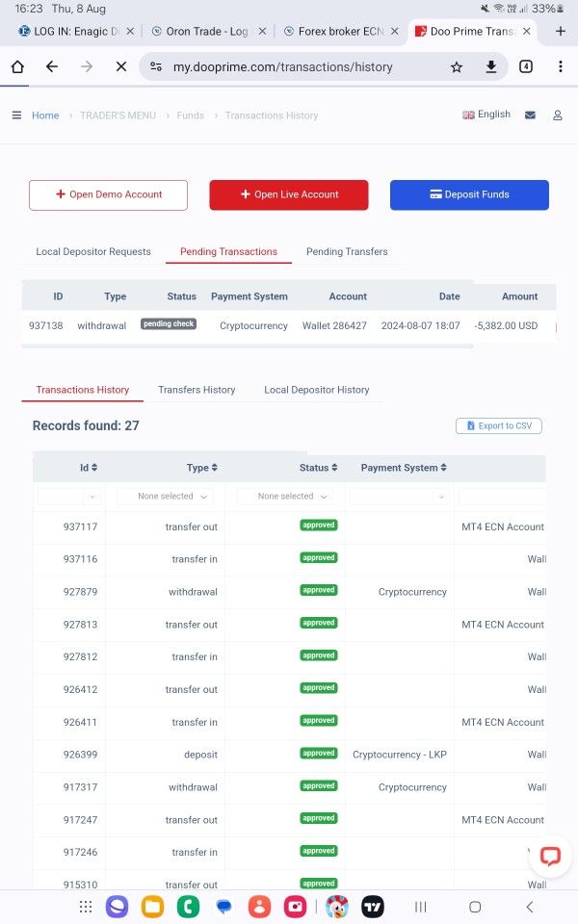This screenshot has width=578, height=924.
Task: Open the user profile icon
Action: click(558, 115)
